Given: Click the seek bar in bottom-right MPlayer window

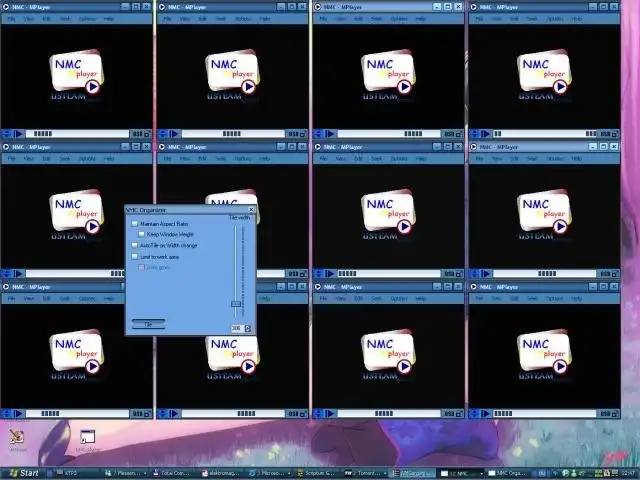Looking at the screenshot, I should click(545, 413).
